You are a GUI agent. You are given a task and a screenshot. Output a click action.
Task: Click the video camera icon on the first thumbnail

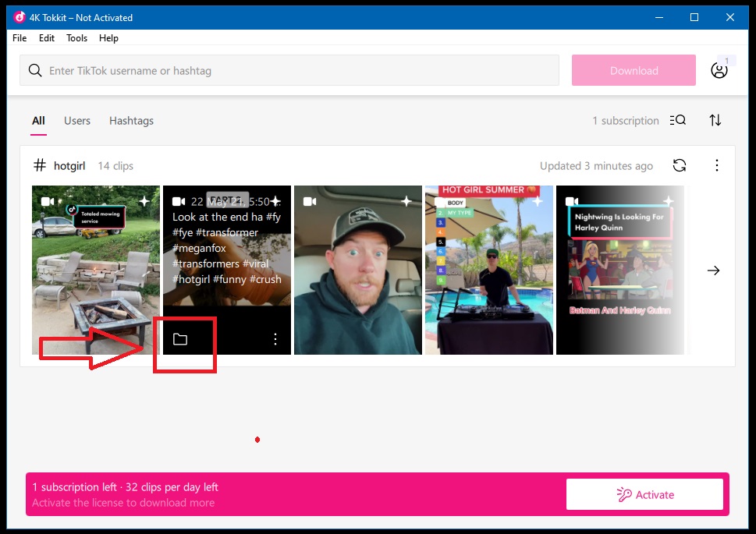click(x=47, y=200)
